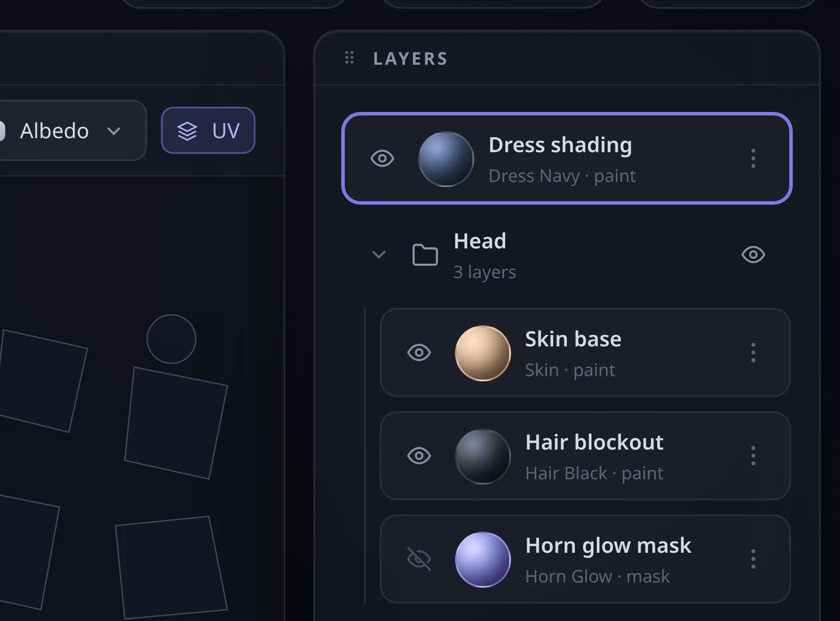
Task: Click the stacked layers icon in UV button
Action: tap(187, 131)
